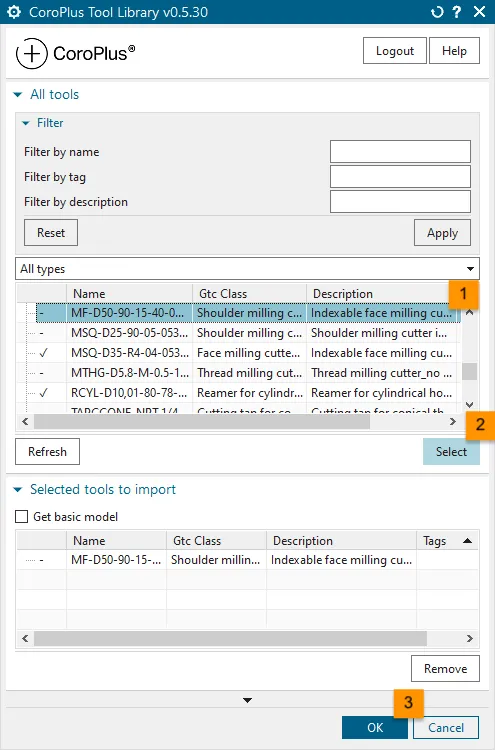Image resolution: width=495 pixels, height=750 pixels.
Task: Close the CoroPlus Tool Library window
Action: (x=480, y=12)
